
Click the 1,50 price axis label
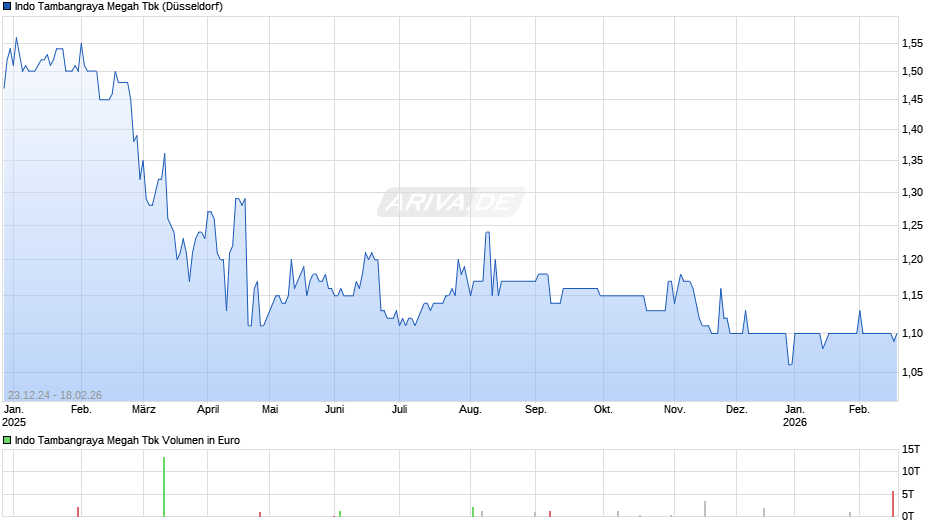(912, 71)
